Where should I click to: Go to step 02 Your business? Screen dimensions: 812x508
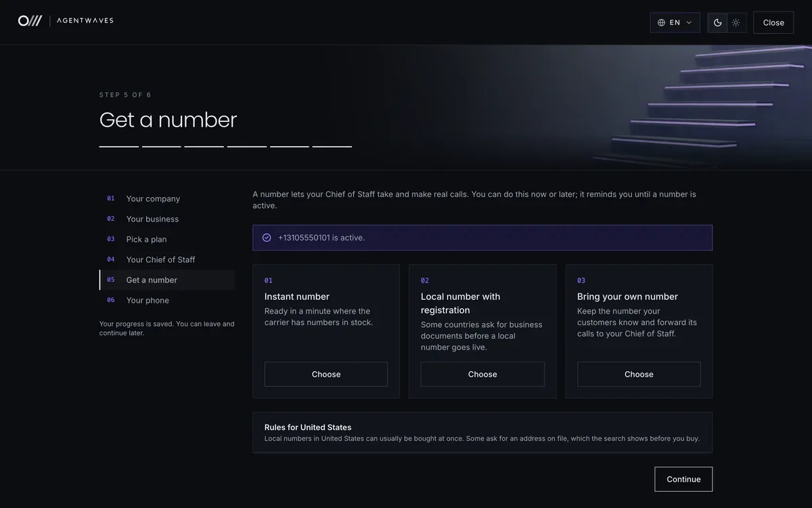pyautogui.click(x=166, y=219)
